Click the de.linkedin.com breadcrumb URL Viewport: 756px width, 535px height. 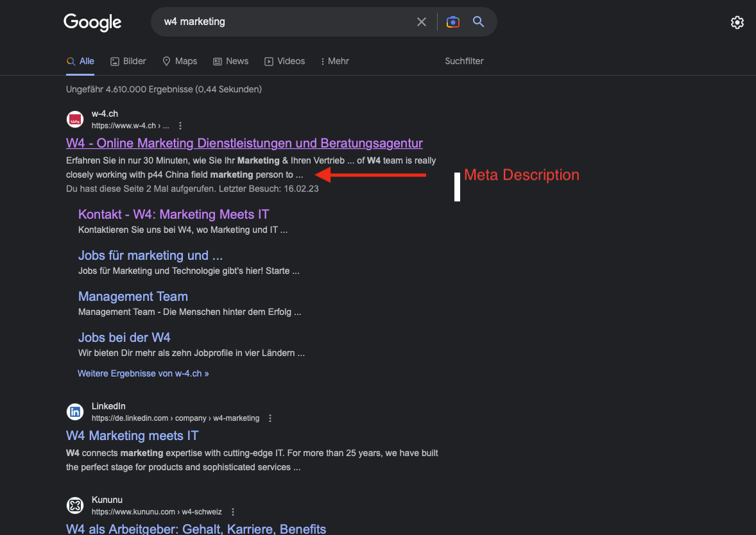point(175,418)
